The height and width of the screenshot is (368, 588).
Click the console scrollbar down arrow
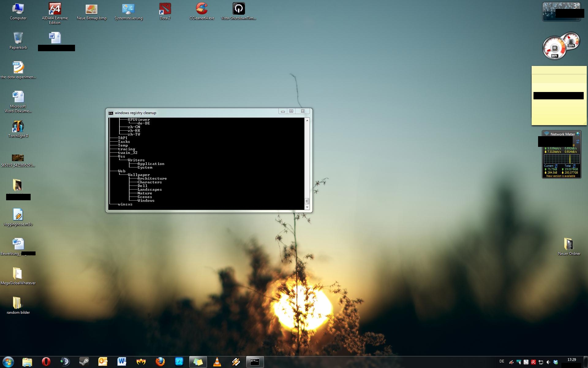(x=307, y=207)
